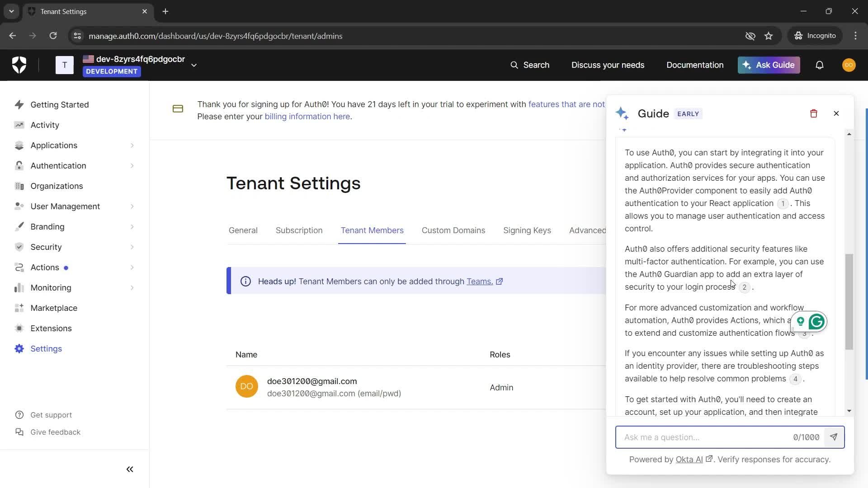Click the DO member avatar
Screen dimensions: 868x488
point(247,386)
